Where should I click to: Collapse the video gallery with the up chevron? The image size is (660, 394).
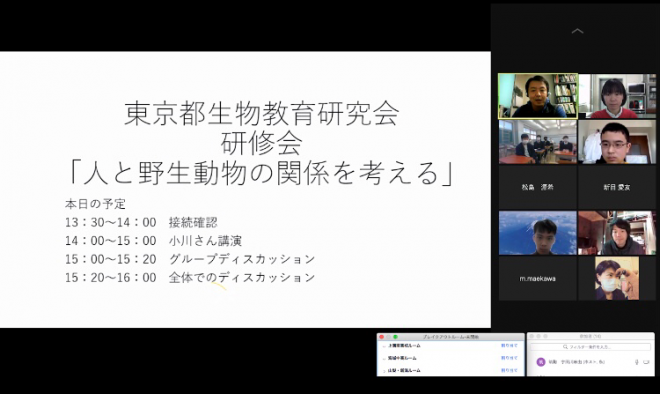pos(577,31)
